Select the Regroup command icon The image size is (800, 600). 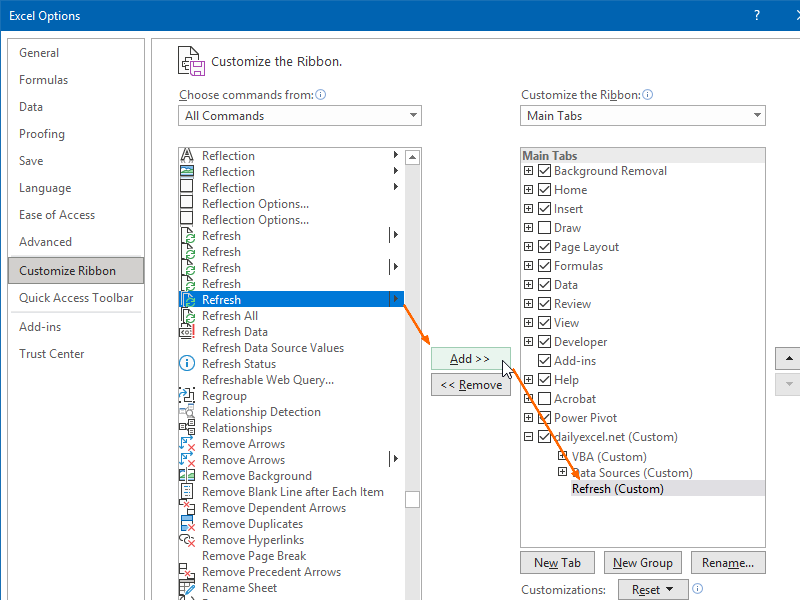[x=187, y=395]
